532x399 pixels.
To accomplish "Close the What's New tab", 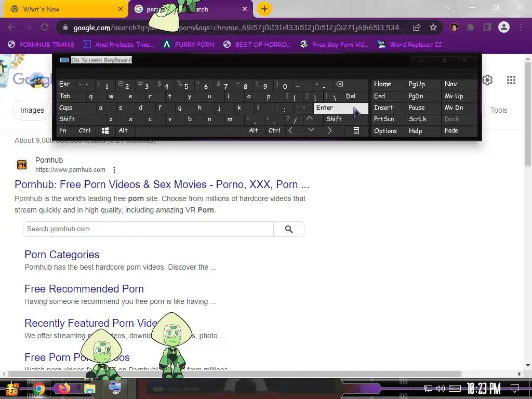I will click(x=121, y=9).
